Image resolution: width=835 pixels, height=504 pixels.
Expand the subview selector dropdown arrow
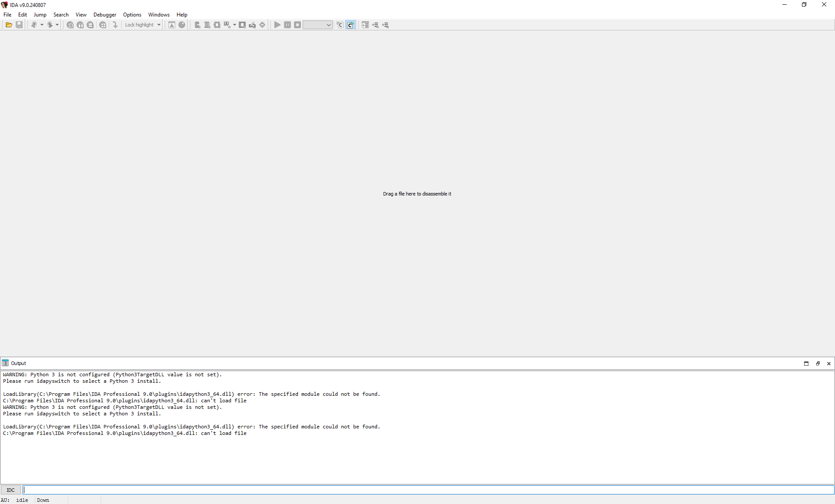(234, 25)
